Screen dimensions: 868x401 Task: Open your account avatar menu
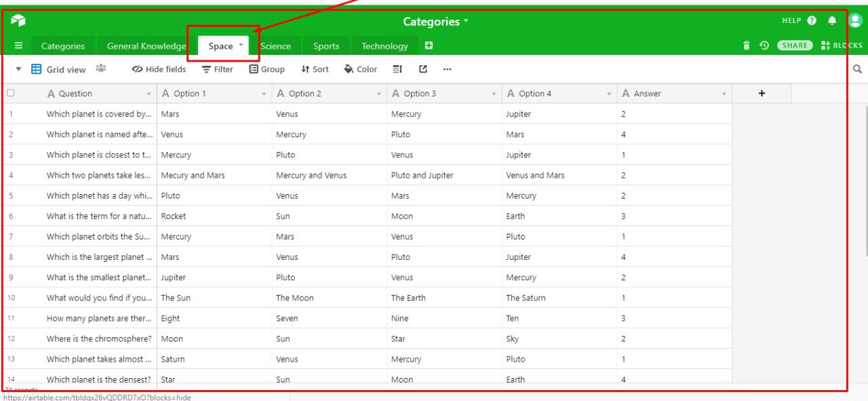coord(855,21)
